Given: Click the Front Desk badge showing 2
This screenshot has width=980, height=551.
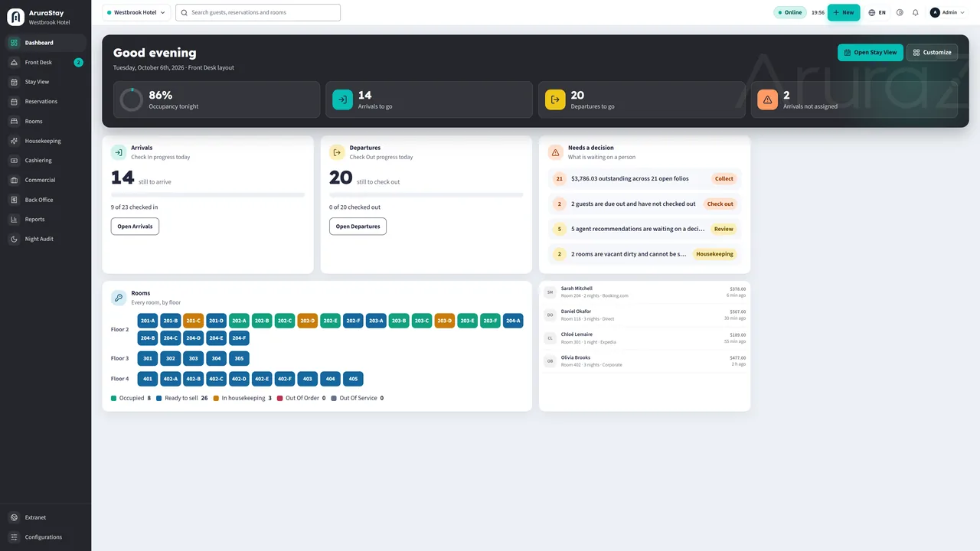Looking at the screenshot, I should pyautogui.click(x=78, y=62).
